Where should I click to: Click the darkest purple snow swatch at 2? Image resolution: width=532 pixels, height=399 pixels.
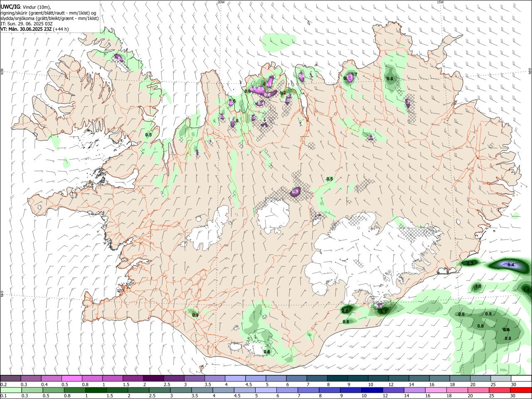(153, 379)
